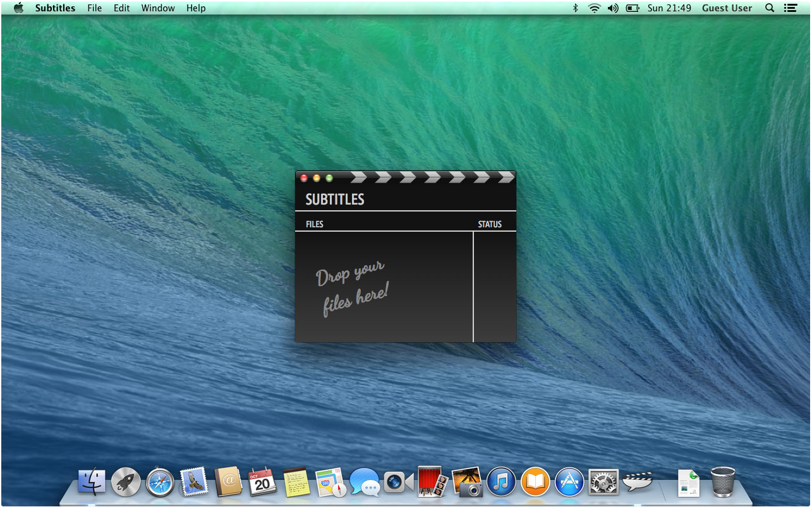Open iBooks orange book icon
812x507 pixels.
[x=535, y=482]
